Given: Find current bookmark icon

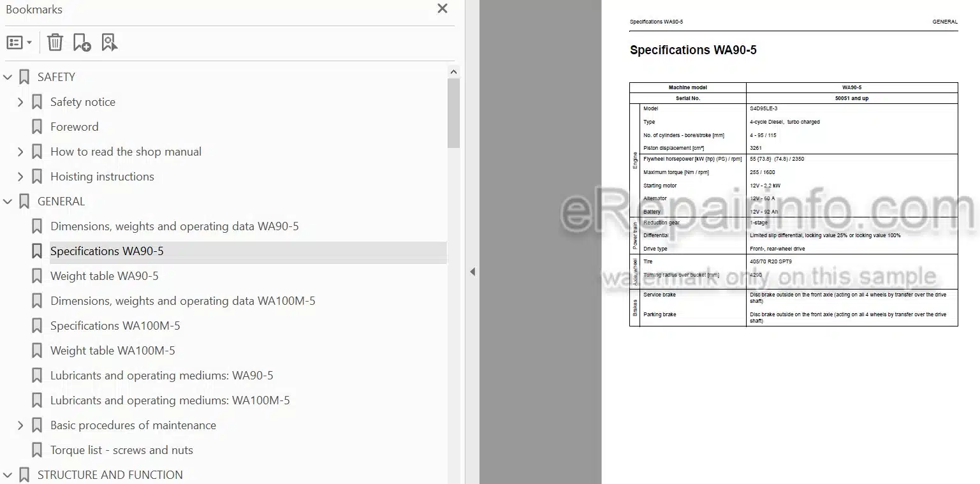Looking at the screenshot, I should (x=110, y=43).
